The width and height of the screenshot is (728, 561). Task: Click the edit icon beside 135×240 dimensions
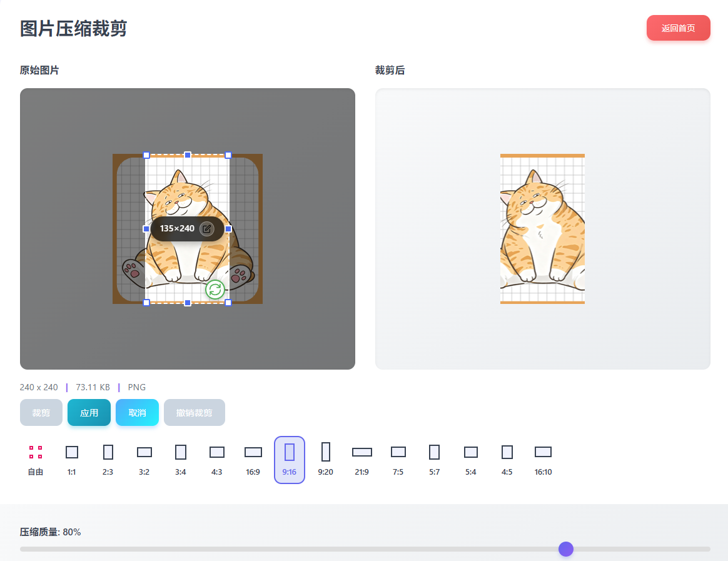coord(206,229)
